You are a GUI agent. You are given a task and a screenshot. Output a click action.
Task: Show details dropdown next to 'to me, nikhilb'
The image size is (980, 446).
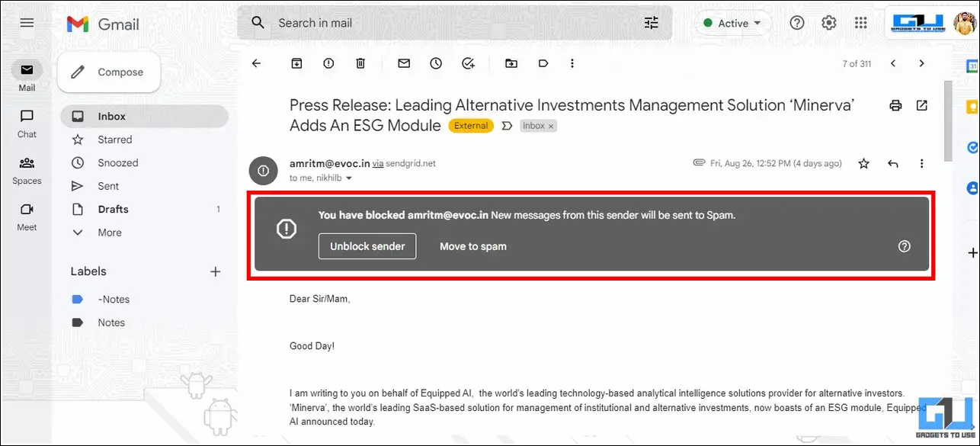349,178
